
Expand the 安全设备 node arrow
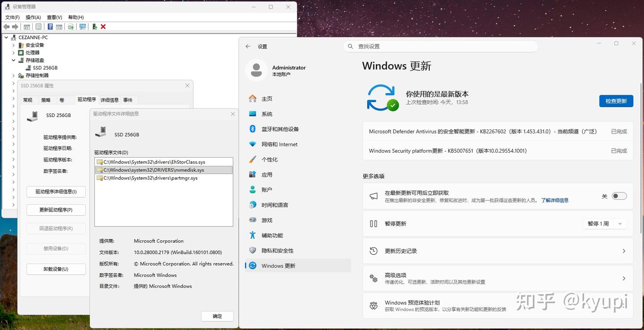(13, 45)
